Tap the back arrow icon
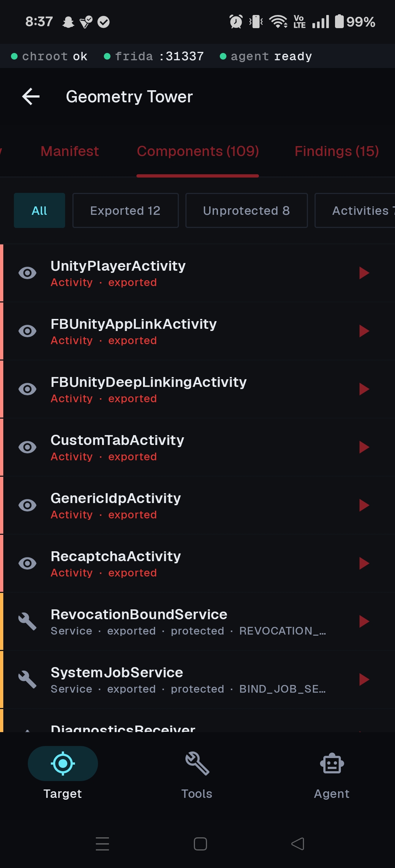 pyautogui.click(x=31, y=97)
